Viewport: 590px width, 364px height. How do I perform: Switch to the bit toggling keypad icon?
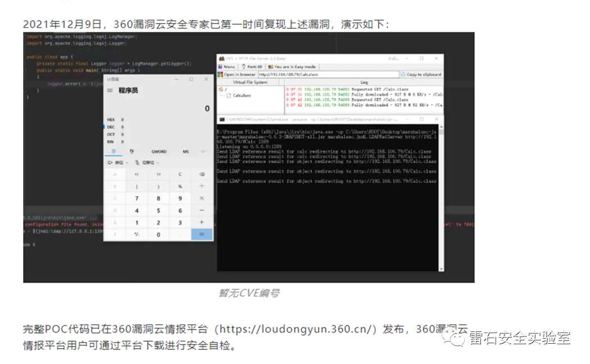(x=131, y=151)
